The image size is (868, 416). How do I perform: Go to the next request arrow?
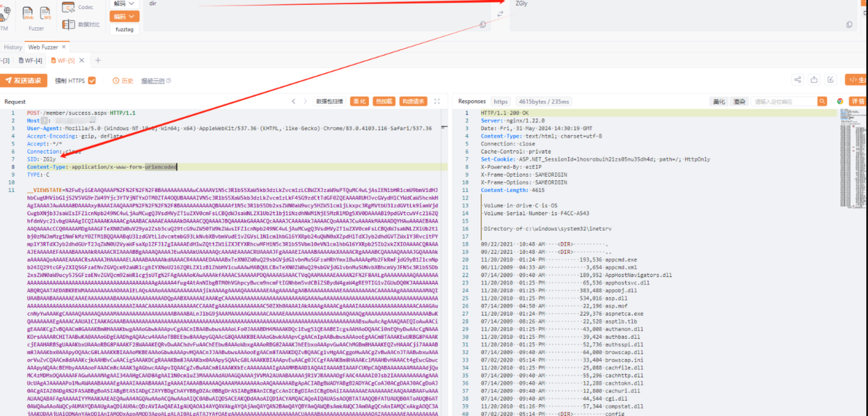(x=306, y=102)
